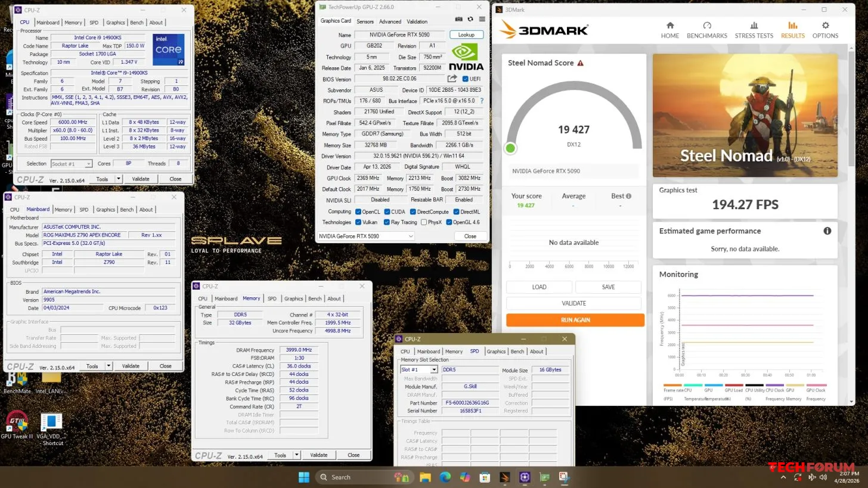Click the CPU-Z taskbar icon

coord(525,477)
